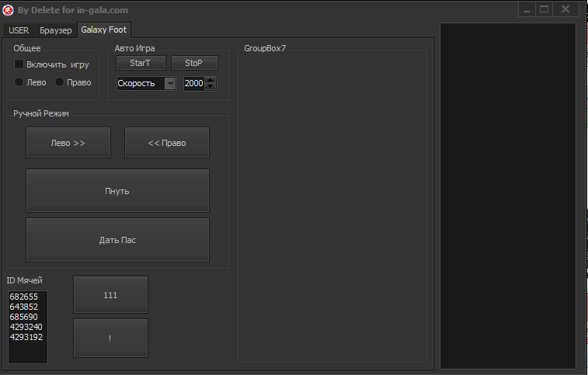Image resolution: width=588 pixels, height=375 pixels.
Task: Switch to the USER tab
Action: tap(19, 30)
